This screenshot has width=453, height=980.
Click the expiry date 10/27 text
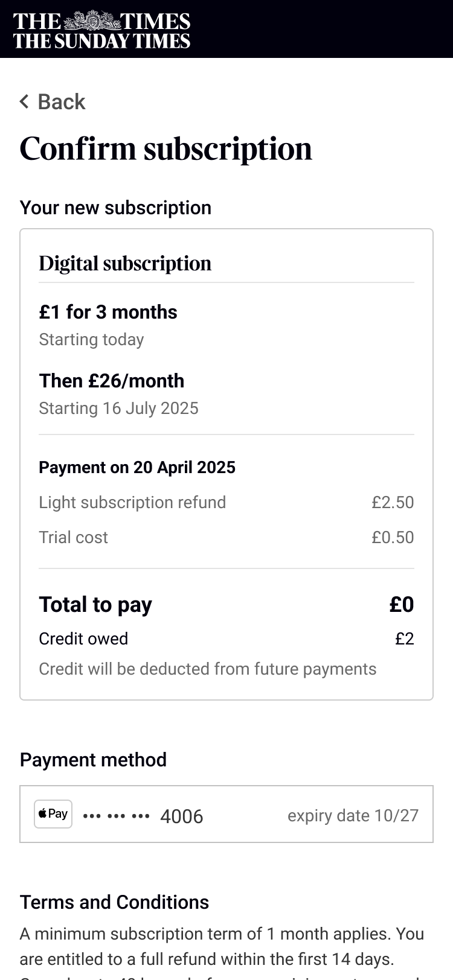353,815
